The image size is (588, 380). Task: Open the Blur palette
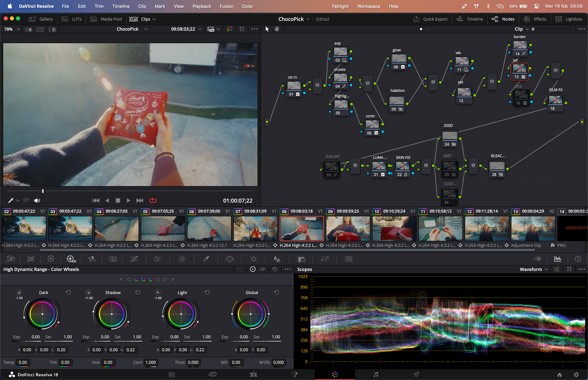[277, 259]
